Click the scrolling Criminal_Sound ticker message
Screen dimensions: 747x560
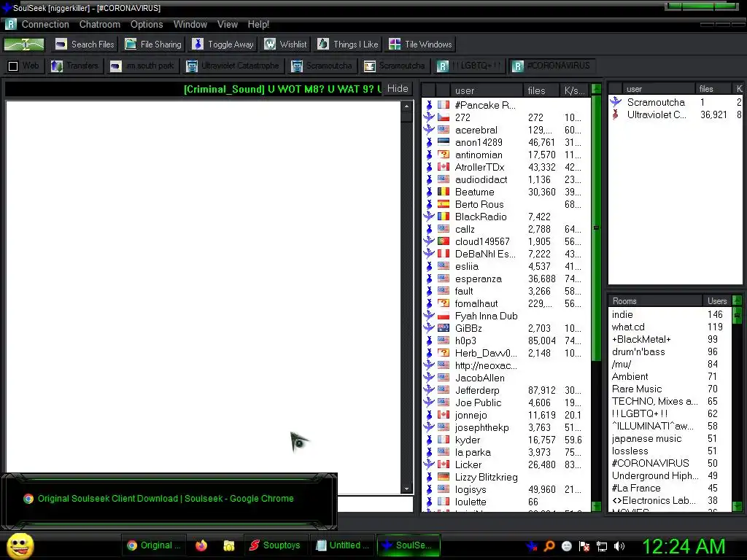pyautogui.click(x=282, y=89)
